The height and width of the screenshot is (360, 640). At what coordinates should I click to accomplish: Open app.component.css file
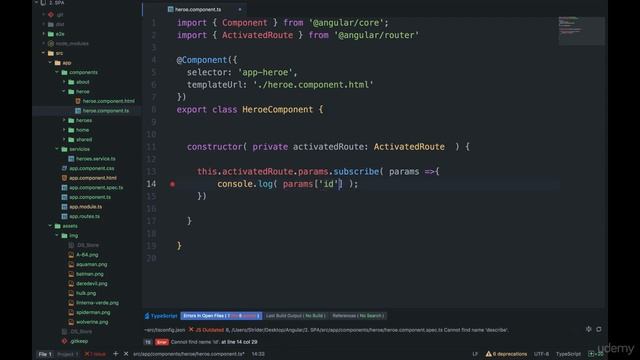[91, 168]
